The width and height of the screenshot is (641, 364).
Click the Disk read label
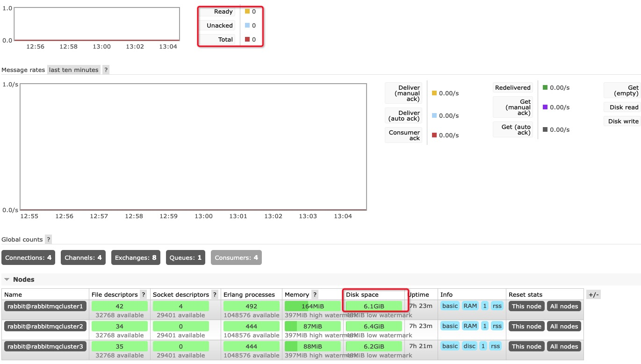(622, 107)
